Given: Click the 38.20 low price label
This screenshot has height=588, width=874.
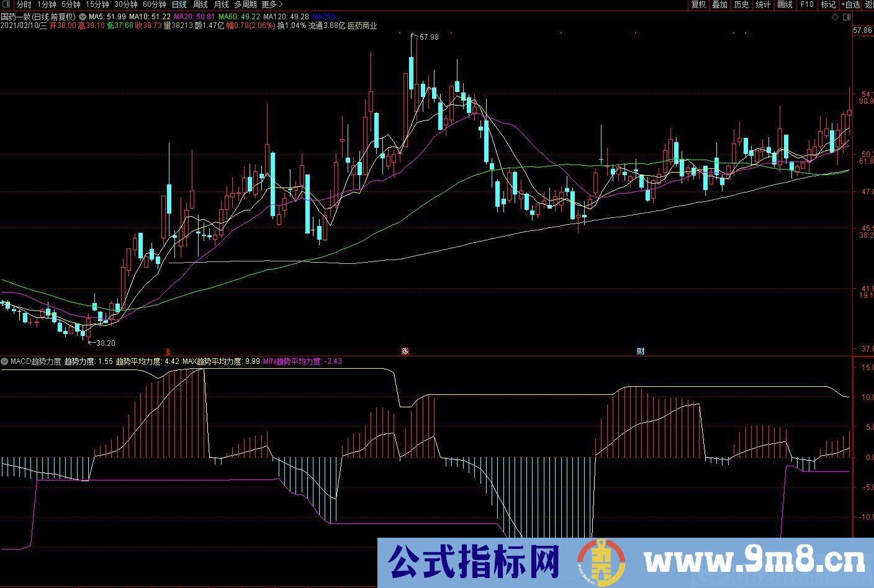Looking at the screenshot, I should tap(106, 343).
